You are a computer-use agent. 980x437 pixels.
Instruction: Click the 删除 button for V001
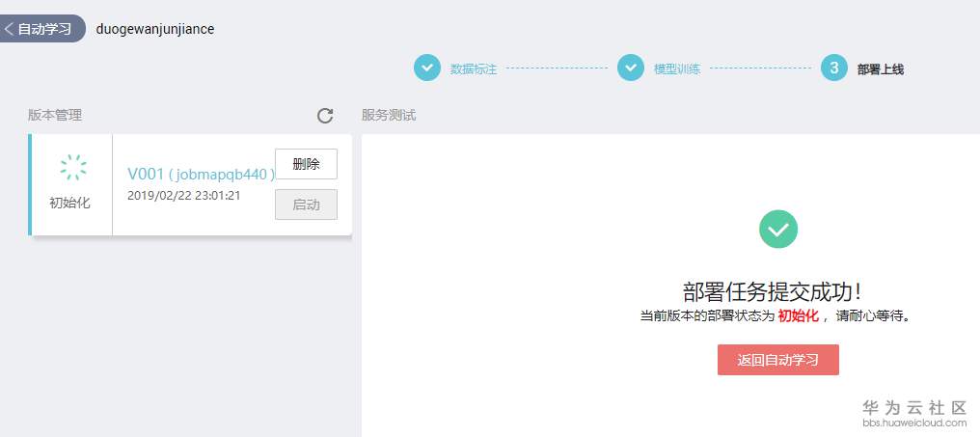click(x=307, y=164)
